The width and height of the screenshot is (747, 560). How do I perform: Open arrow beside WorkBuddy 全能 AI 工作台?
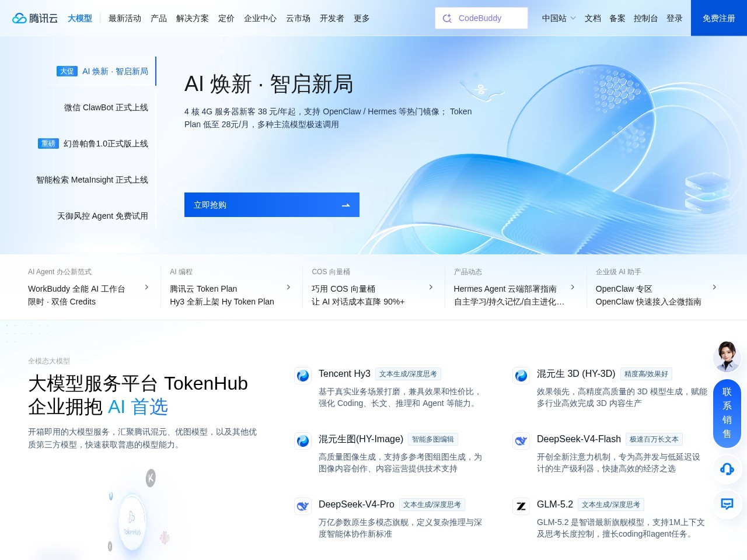pos(146,287)
